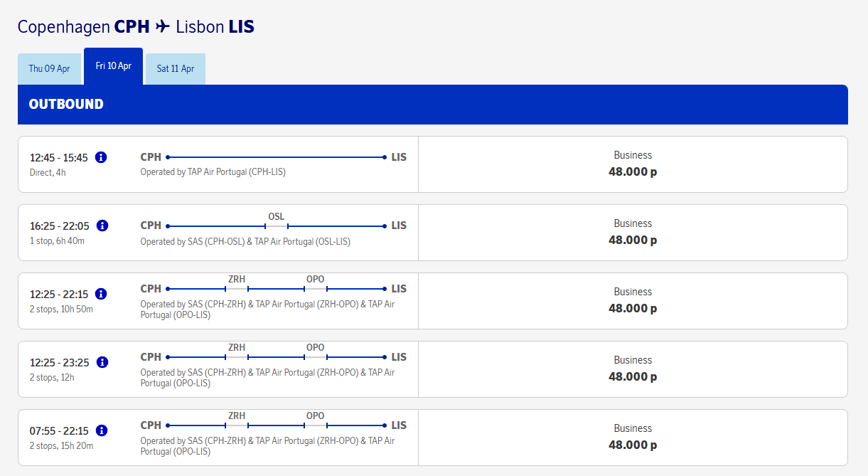The image size is (868, 476).
Task: Switch to Sat 11 Apr tab
Action: 176,69
